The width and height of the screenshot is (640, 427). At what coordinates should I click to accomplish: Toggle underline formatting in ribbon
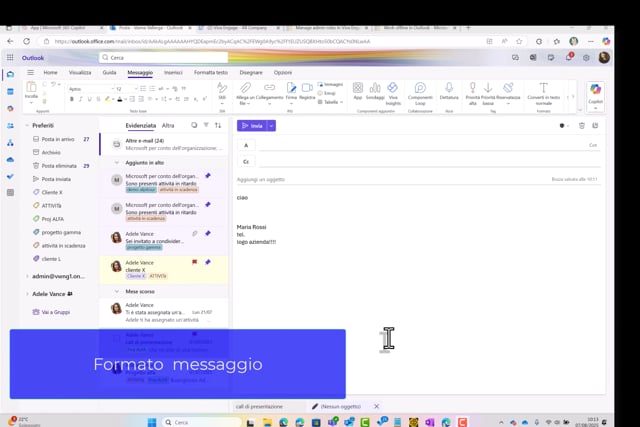89,99
